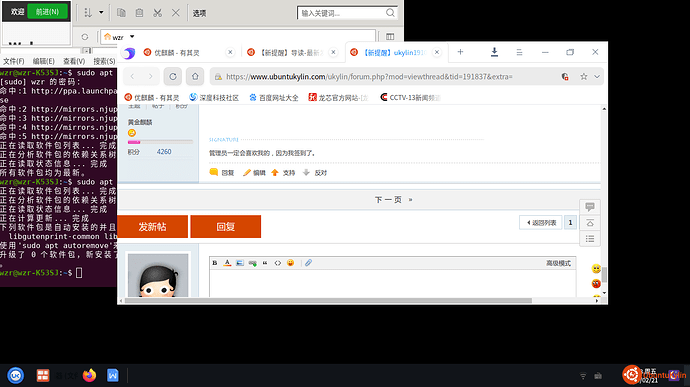
Task: Bookmark the page with star icon
Action: pos(584,77)
